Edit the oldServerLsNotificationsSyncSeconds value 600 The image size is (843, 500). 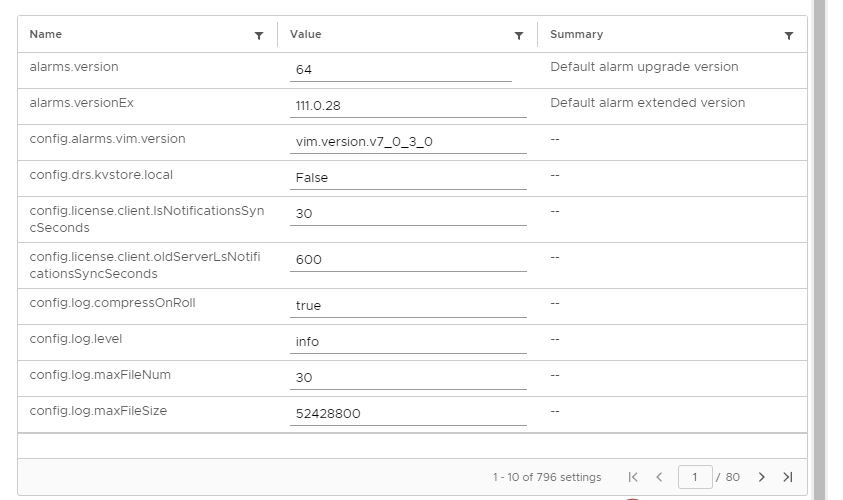click(x=407, y=259)
